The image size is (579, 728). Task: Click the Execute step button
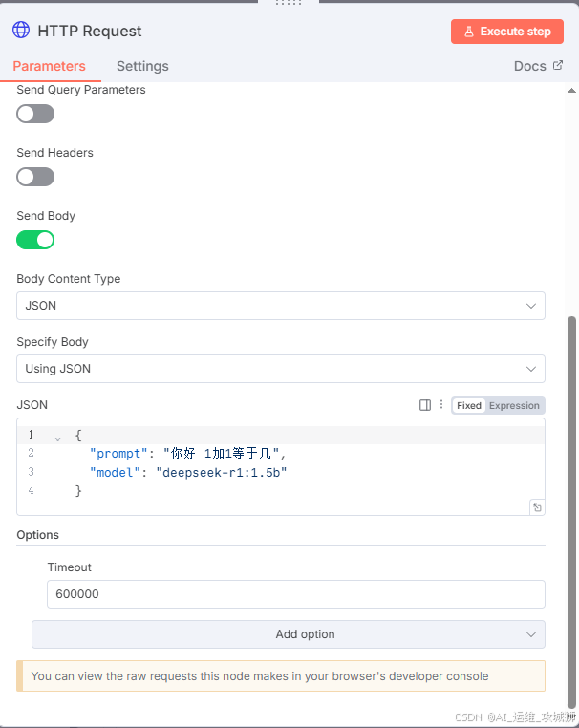click(507, 32)
